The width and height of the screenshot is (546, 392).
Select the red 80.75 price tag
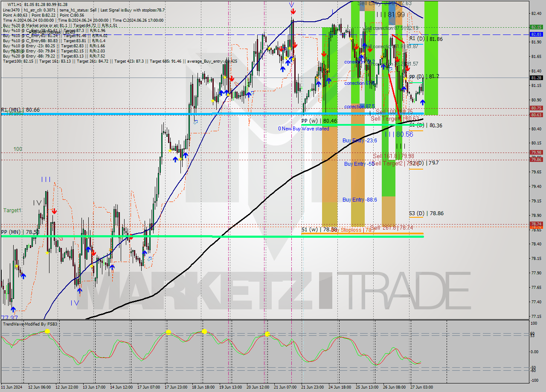[536, 108]
